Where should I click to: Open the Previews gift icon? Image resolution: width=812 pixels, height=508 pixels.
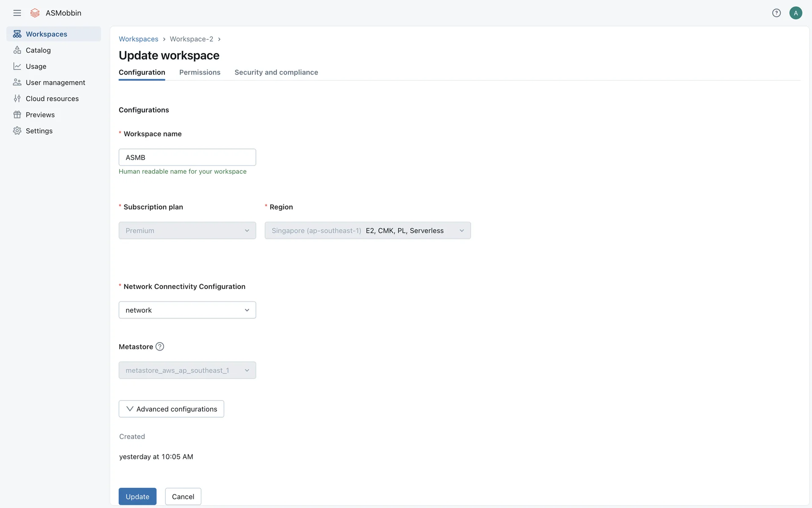tap(17, 115)
